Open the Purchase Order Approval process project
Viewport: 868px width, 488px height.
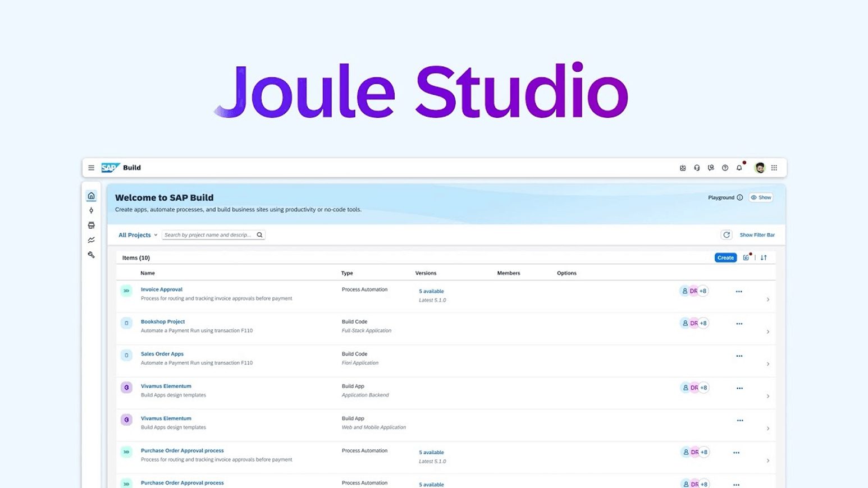click(182, 450)
